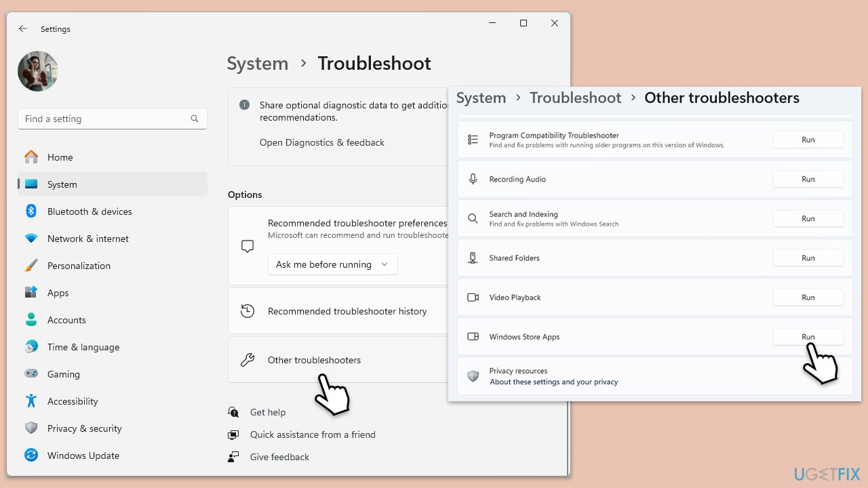Open Network & internet settings

pyautogui.click(x=87, y=239)
